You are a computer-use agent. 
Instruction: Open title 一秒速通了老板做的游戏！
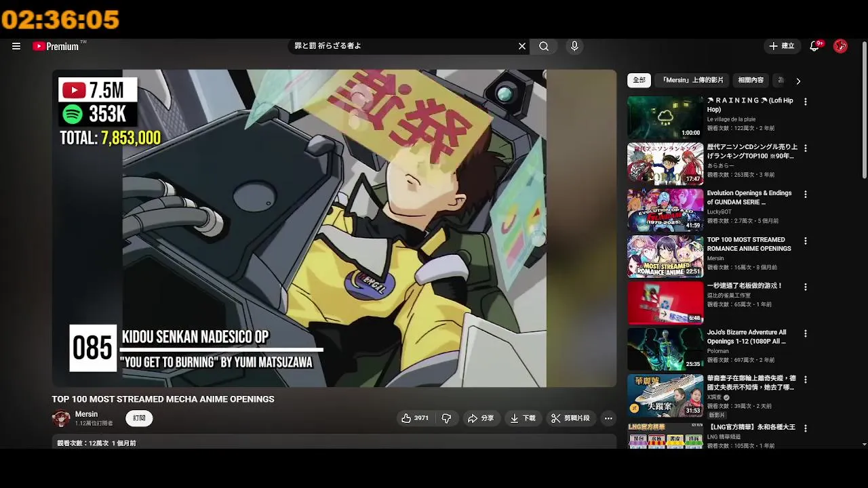click(745, 286)
